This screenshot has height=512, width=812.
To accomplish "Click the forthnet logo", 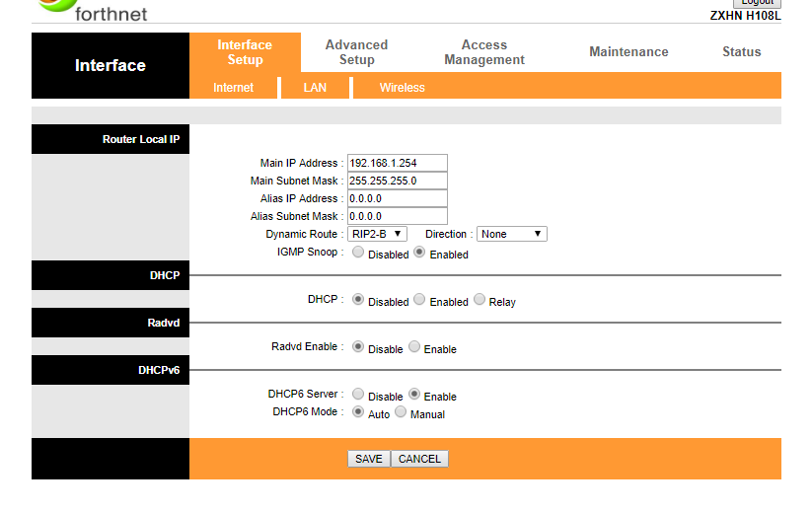I will pos(95,10).
